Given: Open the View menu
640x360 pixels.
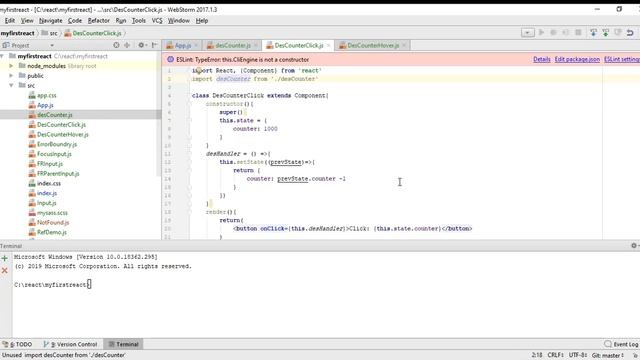Looking at the screenshot, I should [27, 20].
